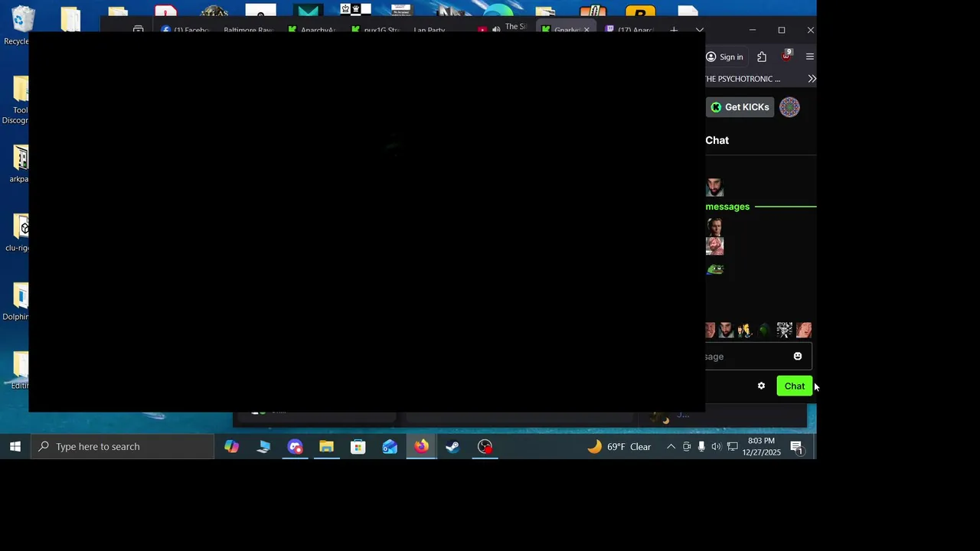
Task: Open Outlook mail from the taskbar
Action: tap(390, 446)
